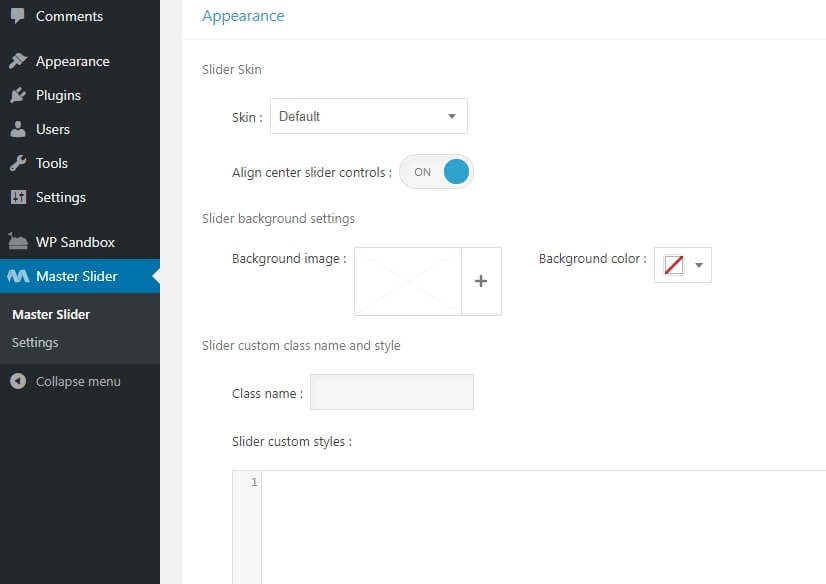
Task: Click the Users person icon
Action: (x=18, y=129)
